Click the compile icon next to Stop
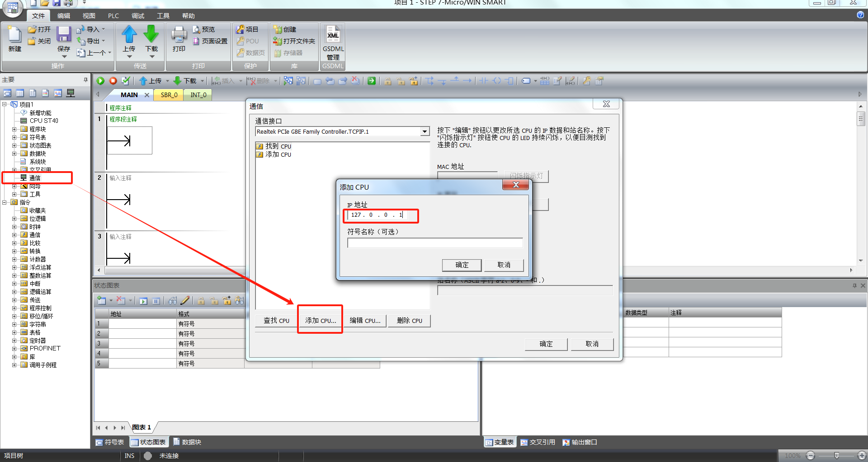The width and height of the screenshot is (868, 462). pyautogui.click(x=126, y=81)
